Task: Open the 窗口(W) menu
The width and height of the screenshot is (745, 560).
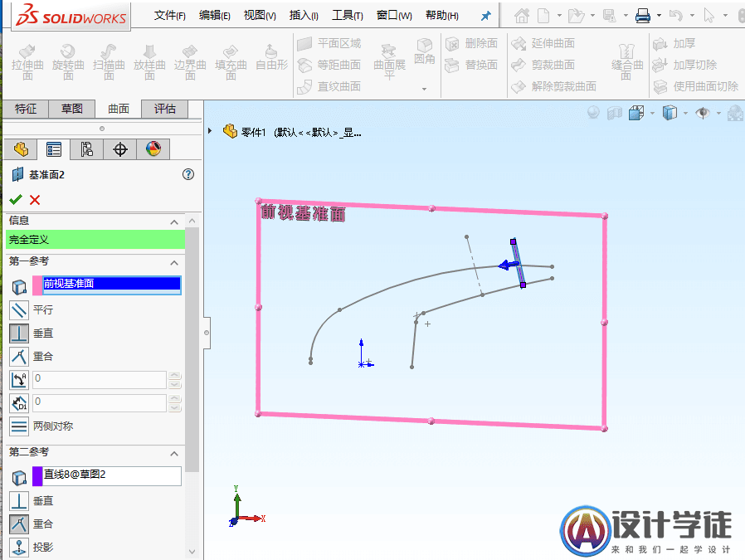Action: 394,16
